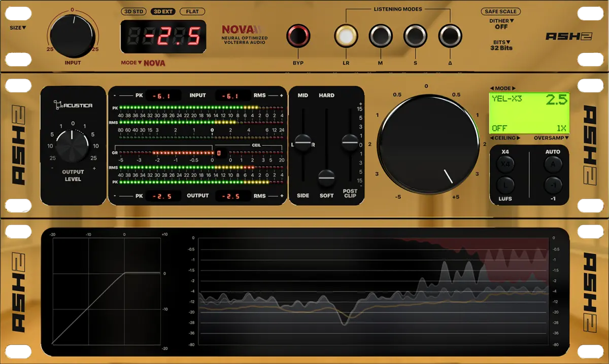Select the S listening mode button
609x364 pixels.
[x=415, y=36]
